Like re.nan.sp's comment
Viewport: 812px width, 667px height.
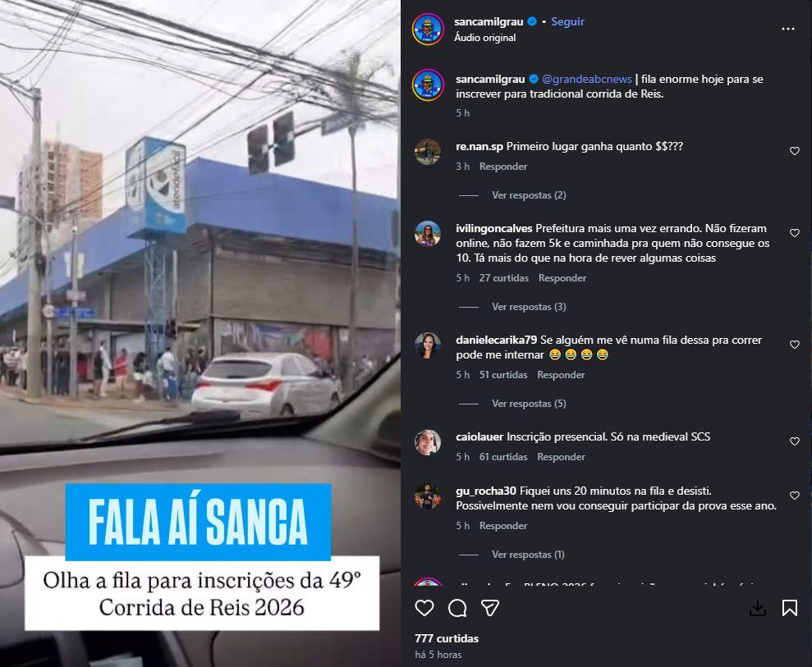795,151
